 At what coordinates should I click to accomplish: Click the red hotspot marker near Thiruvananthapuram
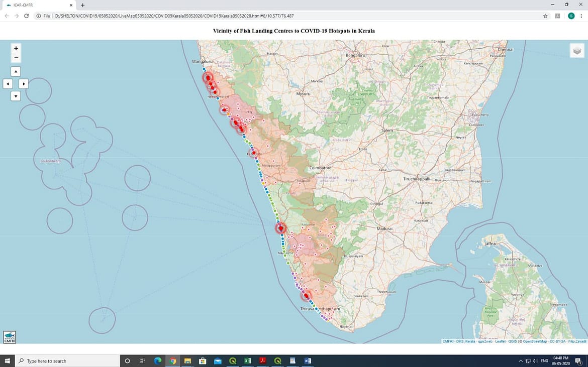click(x=306, y=296)
